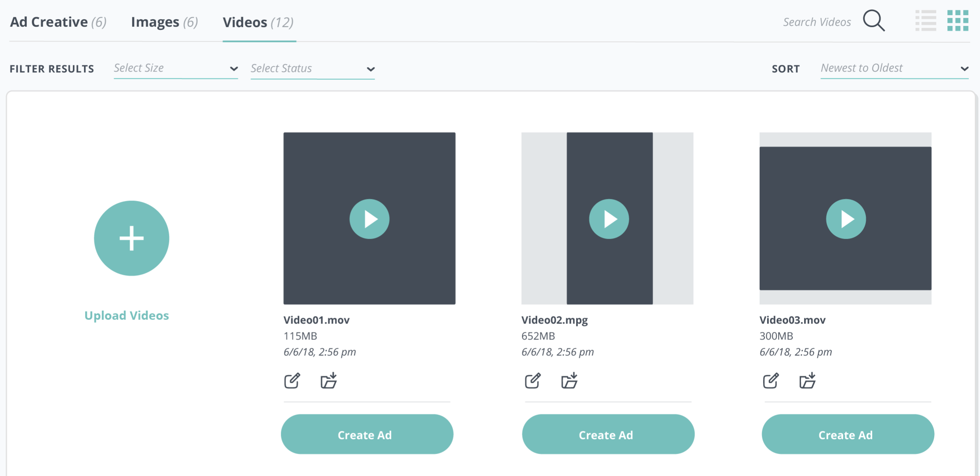Play the Video02.mpg preview
The width and height of the screenshot is (980, 476).
pyautogui.click(x=609, y=219)
